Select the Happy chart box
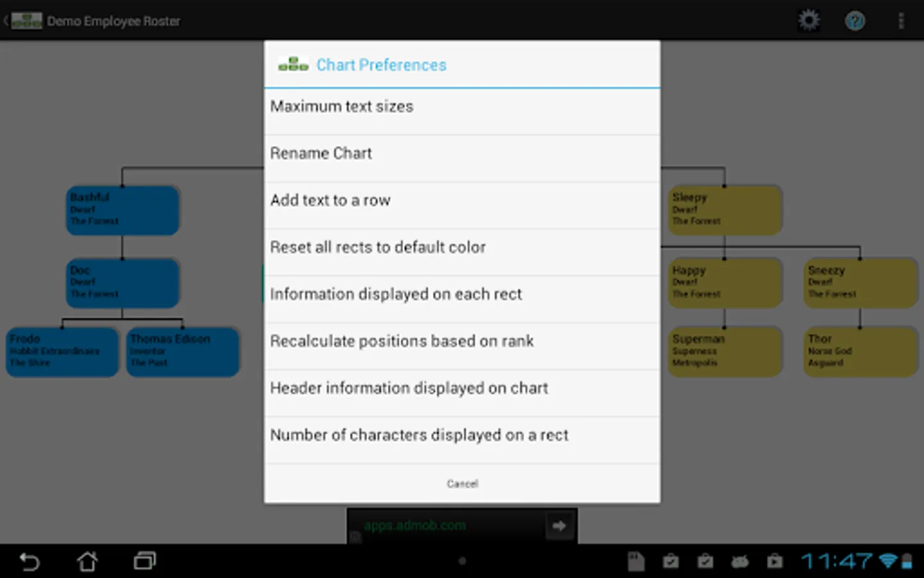The width and height of the screenshot is (924, 578). [725, 283]
